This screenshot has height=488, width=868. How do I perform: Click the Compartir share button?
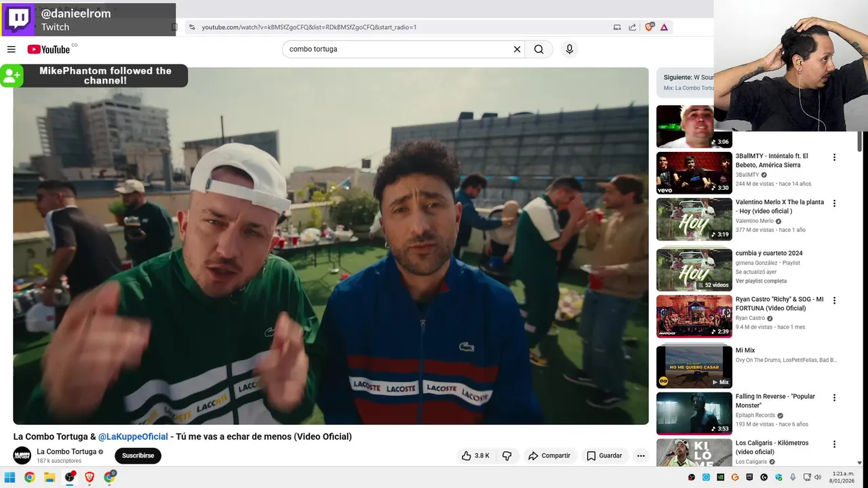(x=549, y=455)
